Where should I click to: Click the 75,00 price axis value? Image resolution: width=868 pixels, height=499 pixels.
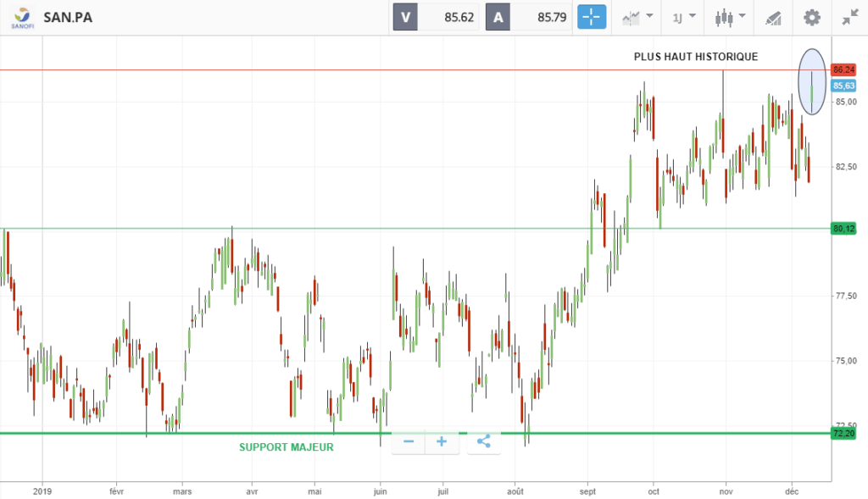(x=847, y=361)
